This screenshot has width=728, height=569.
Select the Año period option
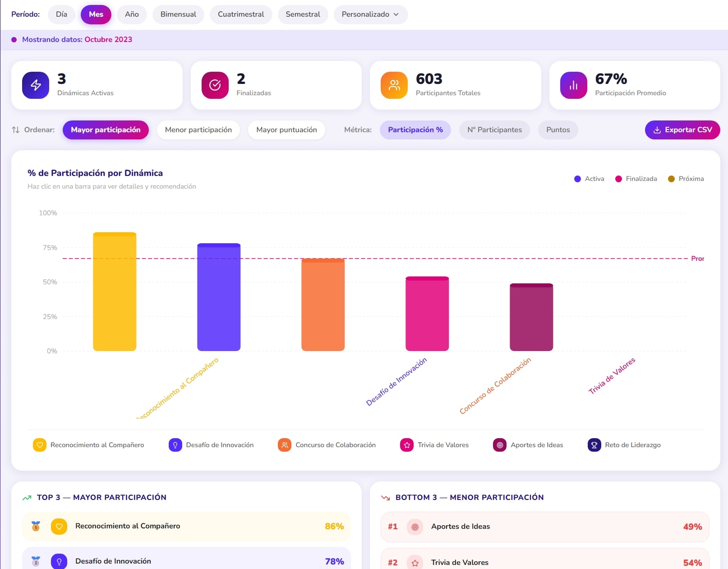pos(132,14)
